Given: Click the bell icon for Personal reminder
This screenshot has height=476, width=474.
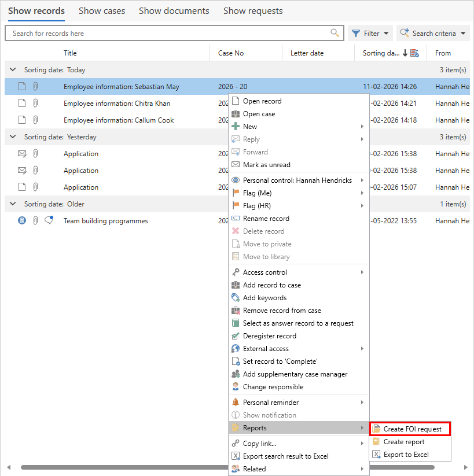Looking at the screenshot, I should coord(236,402).
